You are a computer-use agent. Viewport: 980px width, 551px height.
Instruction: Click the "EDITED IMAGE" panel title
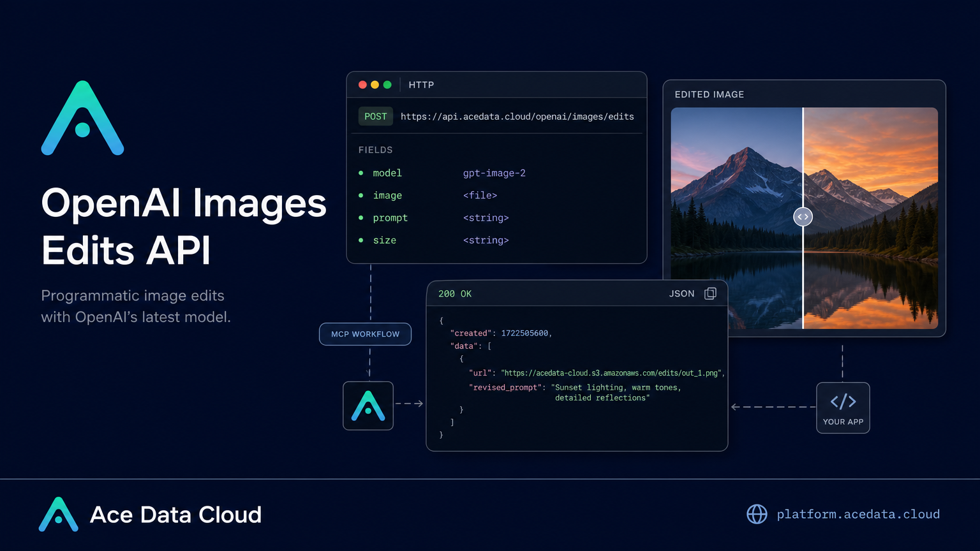(709, 94)
